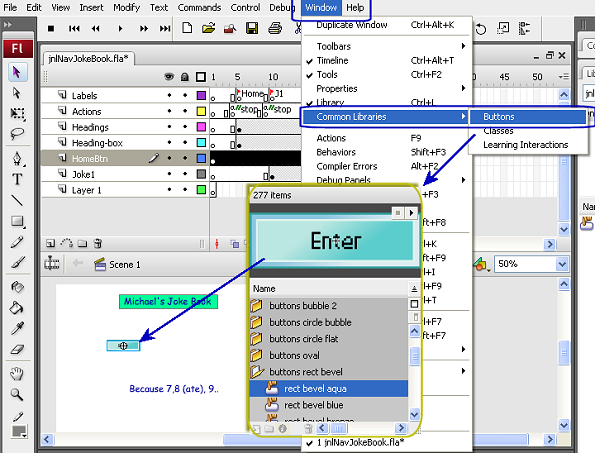
Task: Click the Print icon in toolbar
Action: click(x=275, y=28)
